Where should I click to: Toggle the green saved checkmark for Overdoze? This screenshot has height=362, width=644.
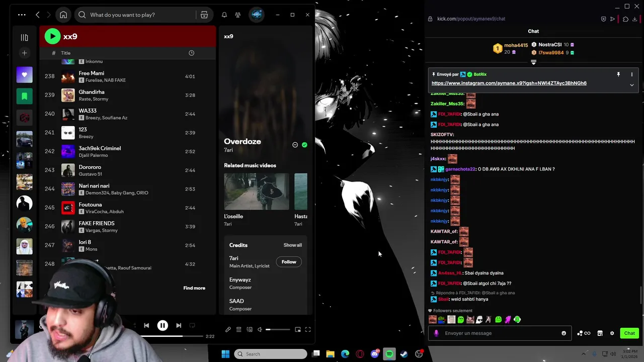point(304,145)
